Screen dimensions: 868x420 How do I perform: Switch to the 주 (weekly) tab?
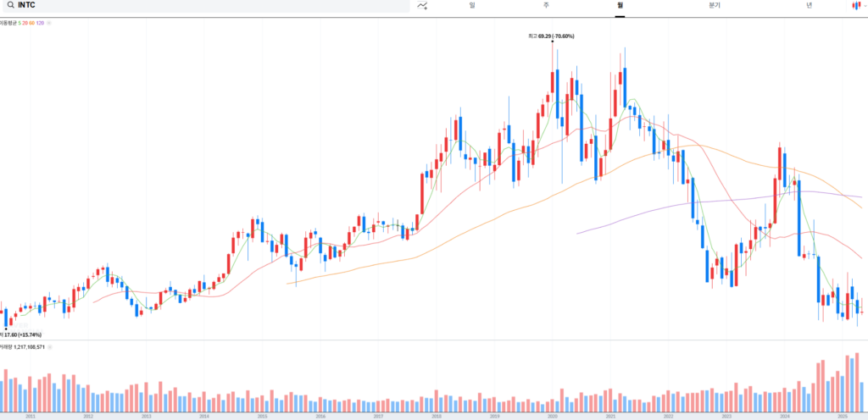tap(546, 5)
